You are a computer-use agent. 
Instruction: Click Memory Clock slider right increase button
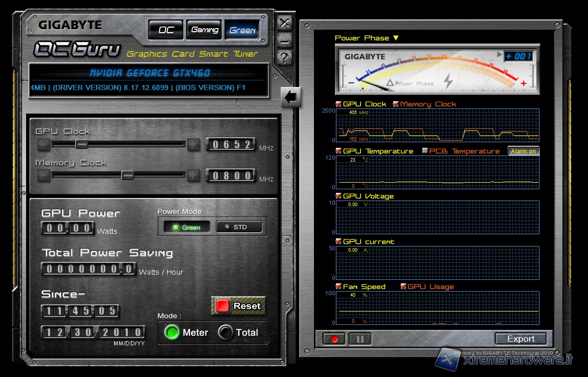(193, 175)
